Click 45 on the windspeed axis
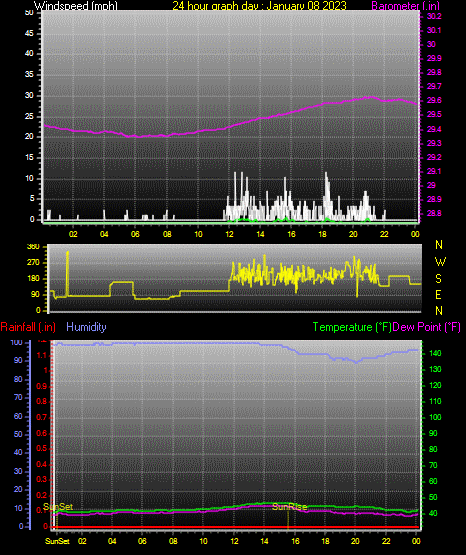This screenshot has height=555, width=466. 29,33
